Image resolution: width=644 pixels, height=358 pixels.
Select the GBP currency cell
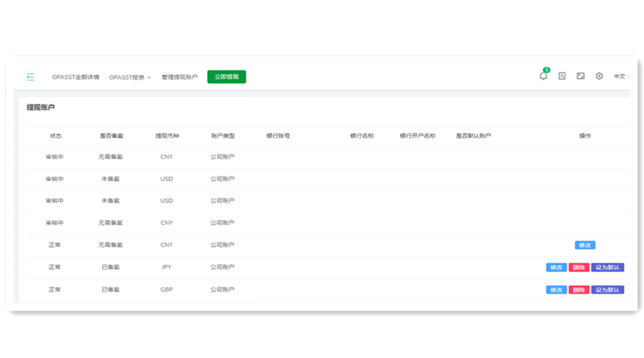[166, 289]
